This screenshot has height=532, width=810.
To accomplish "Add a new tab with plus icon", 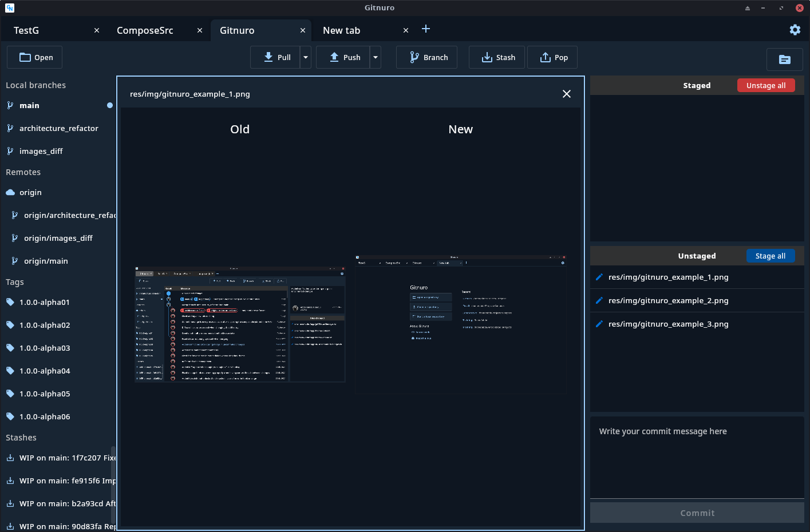I will pos(426,29).
